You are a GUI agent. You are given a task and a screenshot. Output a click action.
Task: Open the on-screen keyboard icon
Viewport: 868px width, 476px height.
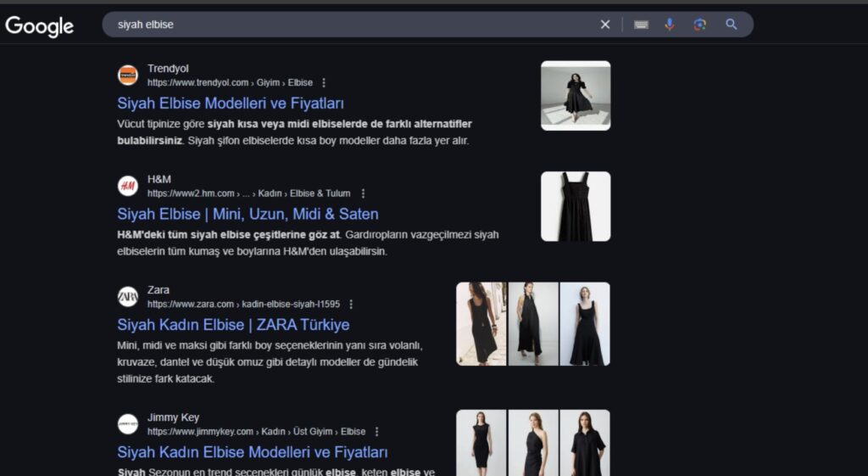(x=641, y=25)
